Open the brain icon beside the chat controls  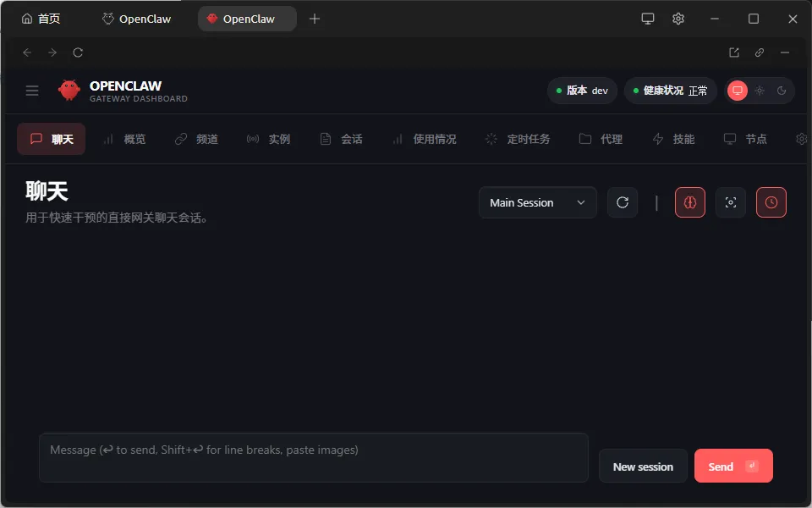click(689, 202)
